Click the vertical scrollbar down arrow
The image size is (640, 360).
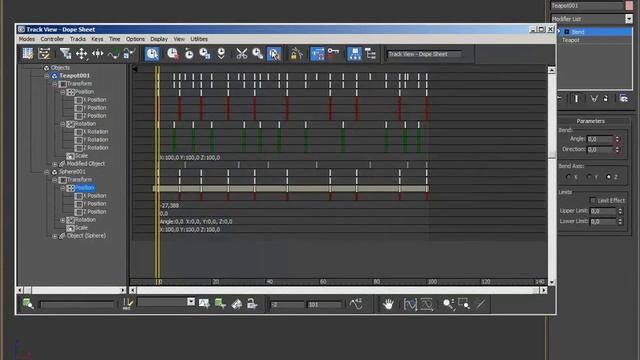[551, 282]
